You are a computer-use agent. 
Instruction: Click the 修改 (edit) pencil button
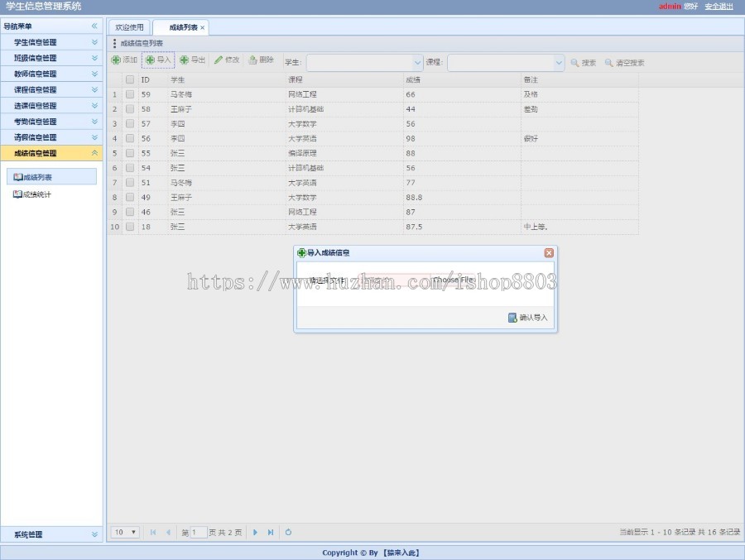227,60
